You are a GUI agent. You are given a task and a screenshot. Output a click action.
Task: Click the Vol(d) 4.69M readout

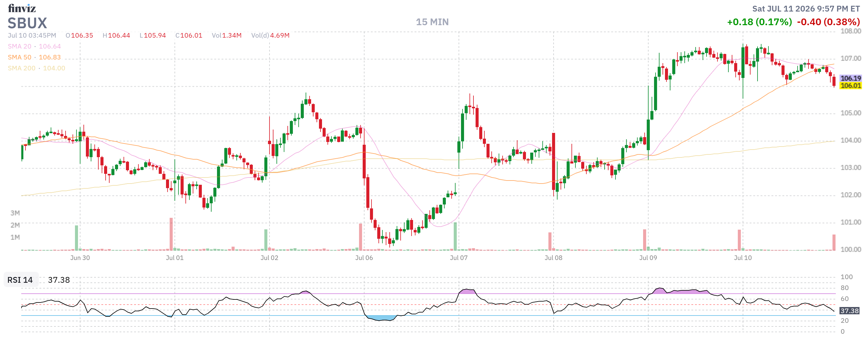click(x=270, y=35)
